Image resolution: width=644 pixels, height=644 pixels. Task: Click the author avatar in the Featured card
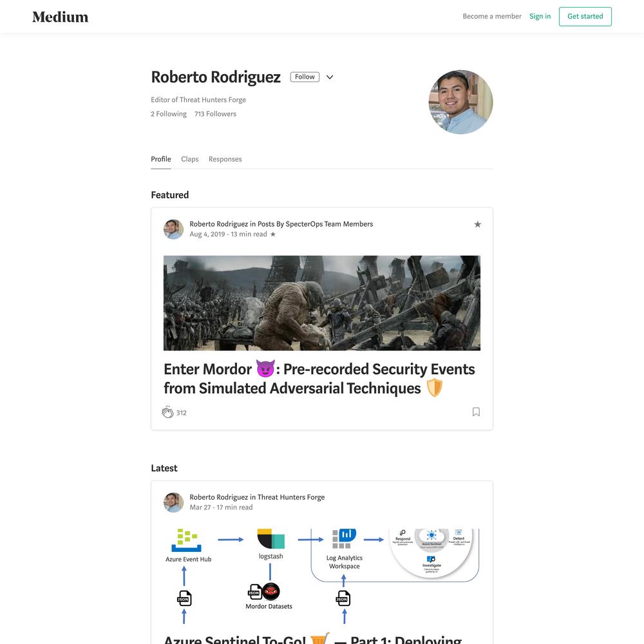coord(173,229)
